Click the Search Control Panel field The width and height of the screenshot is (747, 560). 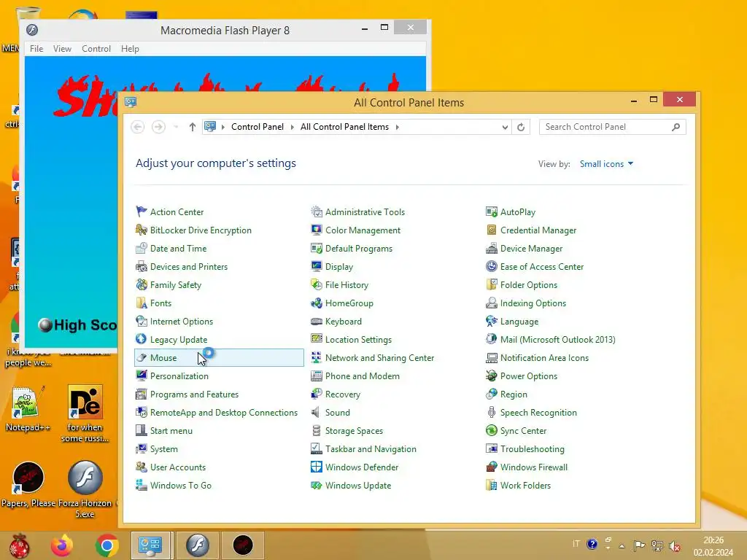tap(612, 127)
